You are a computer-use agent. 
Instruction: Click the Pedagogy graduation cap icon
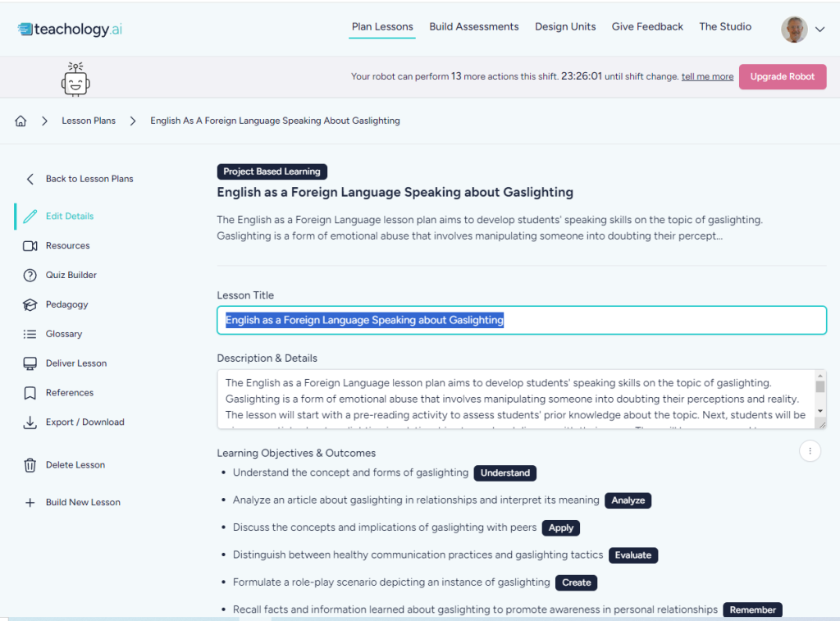[30, 305]
